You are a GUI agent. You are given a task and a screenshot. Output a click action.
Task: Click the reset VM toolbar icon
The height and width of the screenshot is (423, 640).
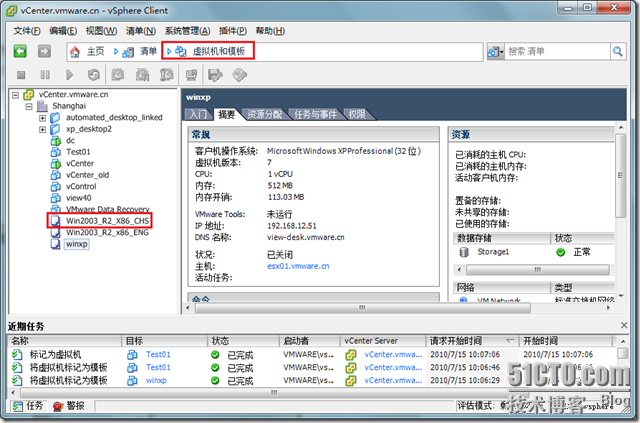(93, 75)
